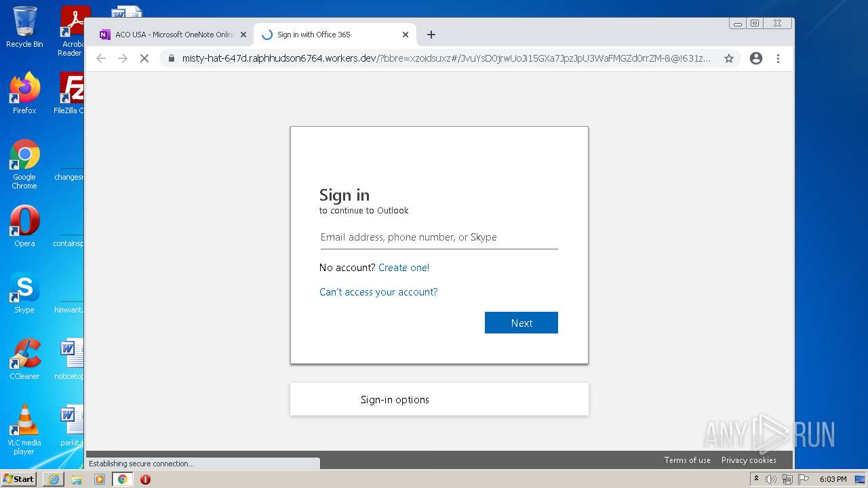
Task: Click the Chrome taskbar button
Action: point(122,479)
